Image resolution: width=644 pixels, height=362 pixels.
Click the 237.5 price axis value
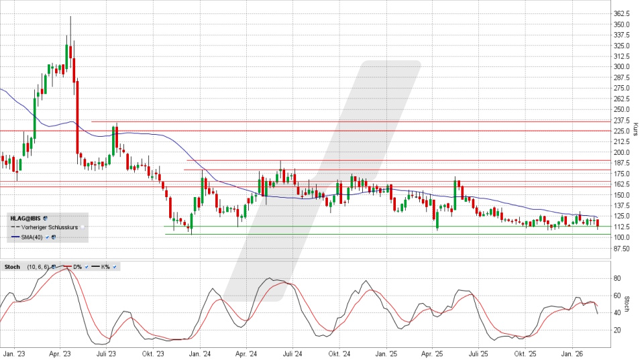click(621, 120)
